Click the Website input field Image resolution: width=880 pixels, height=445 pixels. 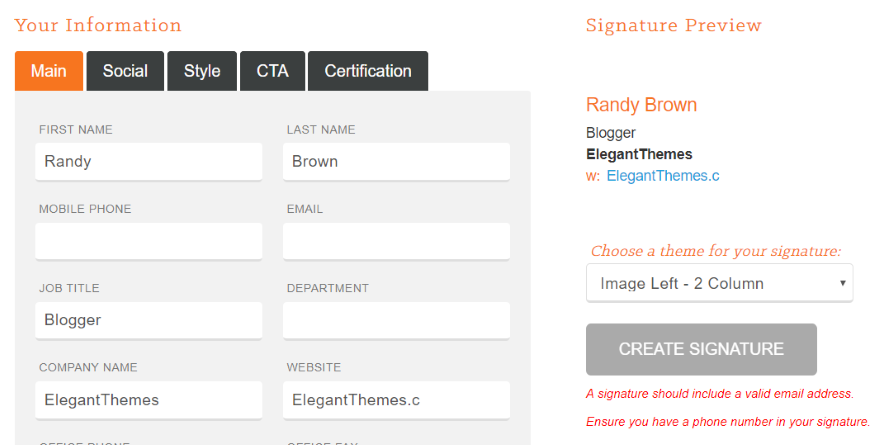point(396,400)
